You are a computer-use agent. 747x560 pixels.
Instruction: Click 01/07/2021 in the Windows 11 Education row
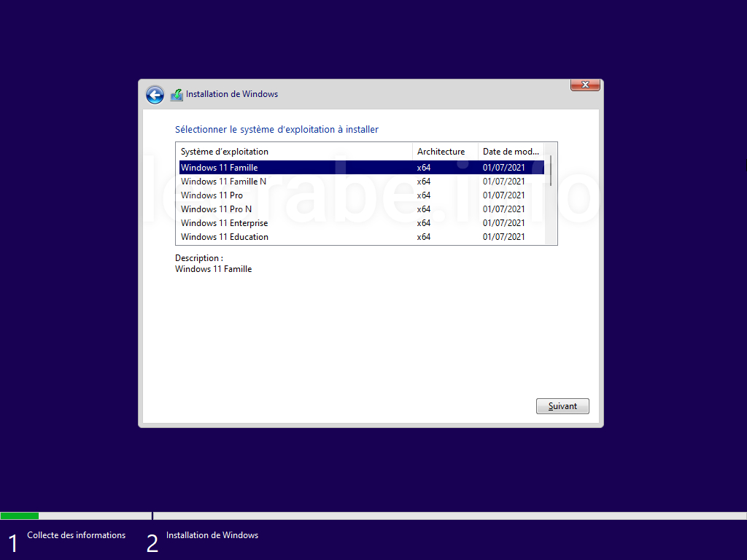tap(503, 237)
